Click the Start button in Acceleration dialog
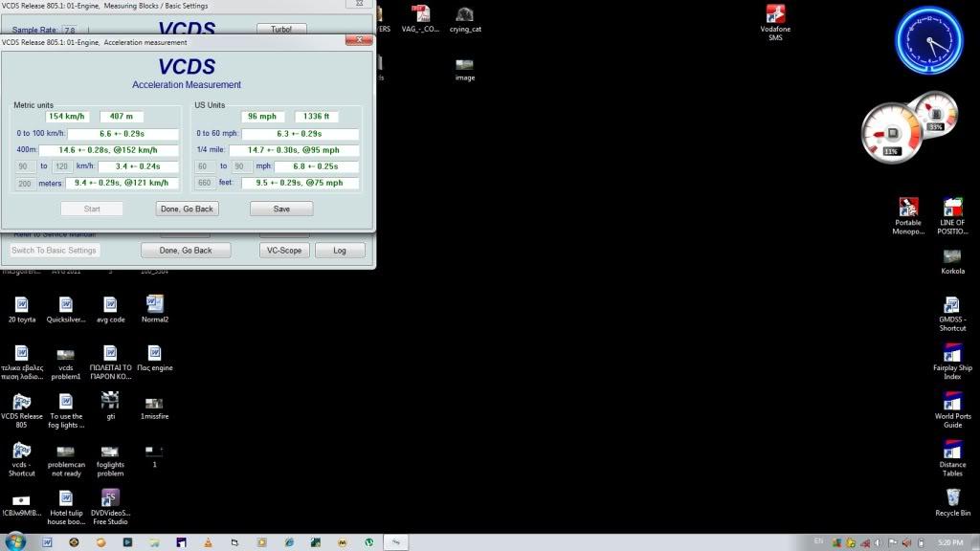Image resolution: width=980 pixels, height=551 pixels. pyautogui.click(x=92, y=209)
